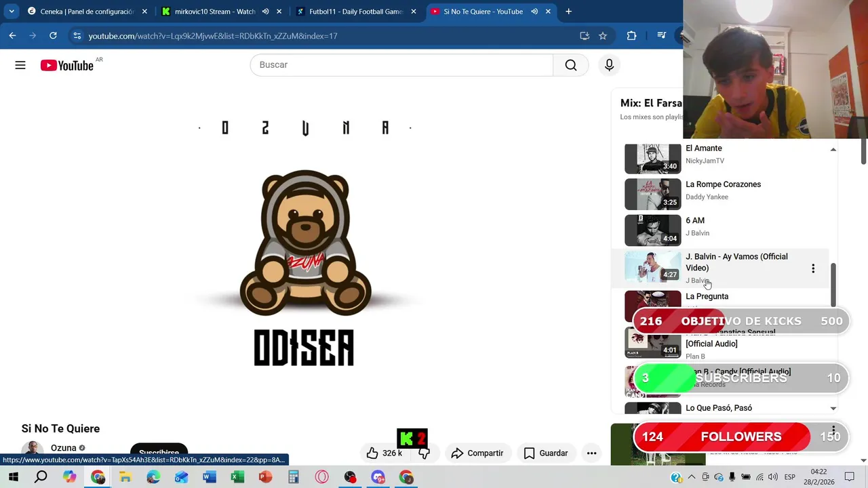Switch to the Ceneka Panel tab

pos(80,12)
